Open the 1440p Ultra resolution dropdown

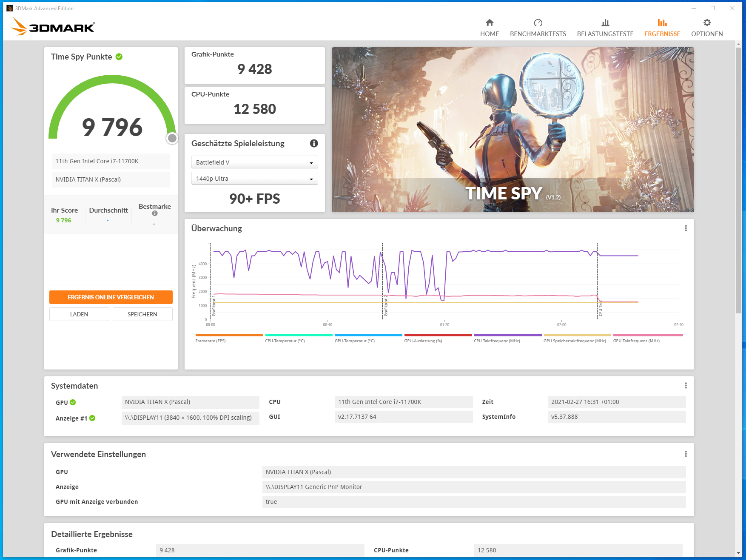pos(254,179)
